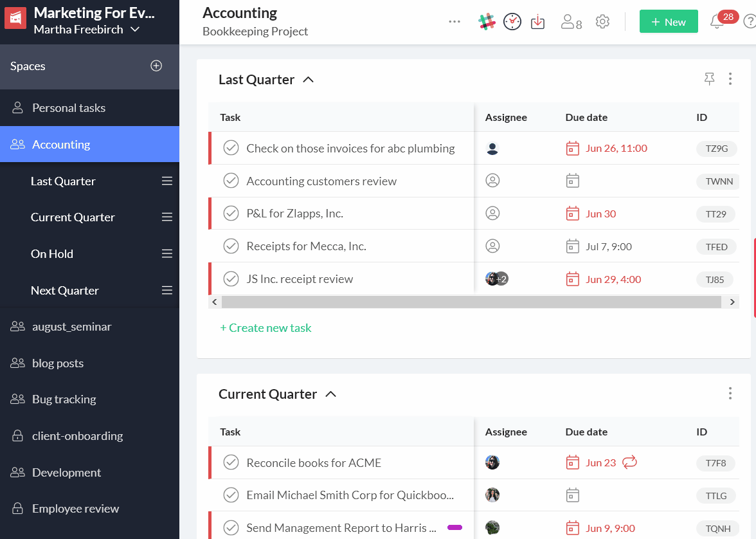Open the Development space

tap(90, 472)
